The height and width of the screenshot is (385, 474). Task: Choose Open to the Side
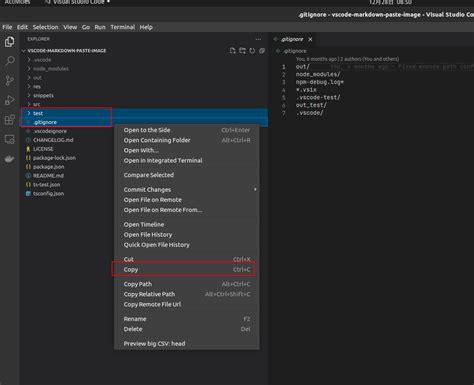pyautogui.click(x=187, y=130)
